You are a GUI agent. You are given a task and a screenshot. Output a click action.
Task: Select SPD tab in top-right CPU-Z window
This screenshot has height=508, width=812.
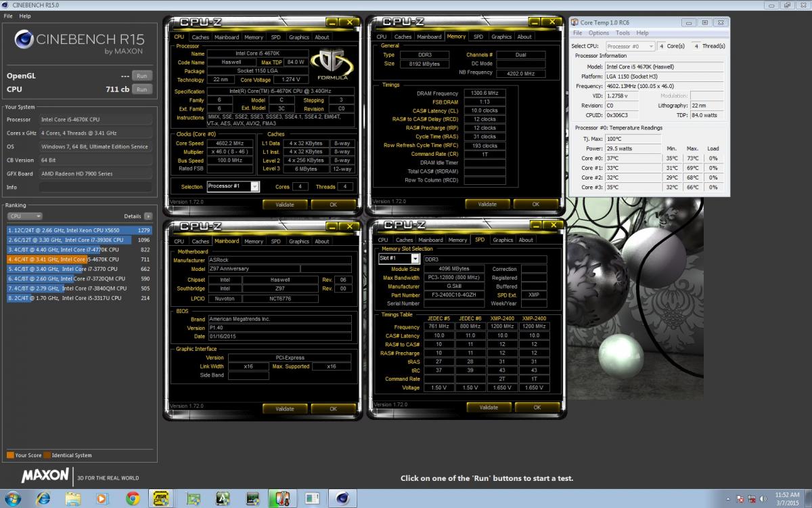478,37
